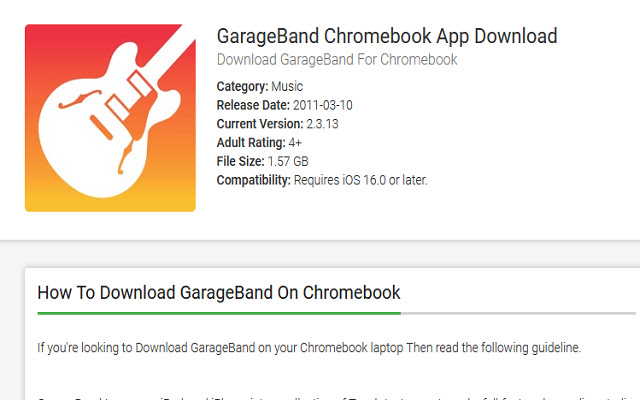Click the GarageBand guitar app icon
This screenshot has width=640, height=400.
click(x=110, y=118)
